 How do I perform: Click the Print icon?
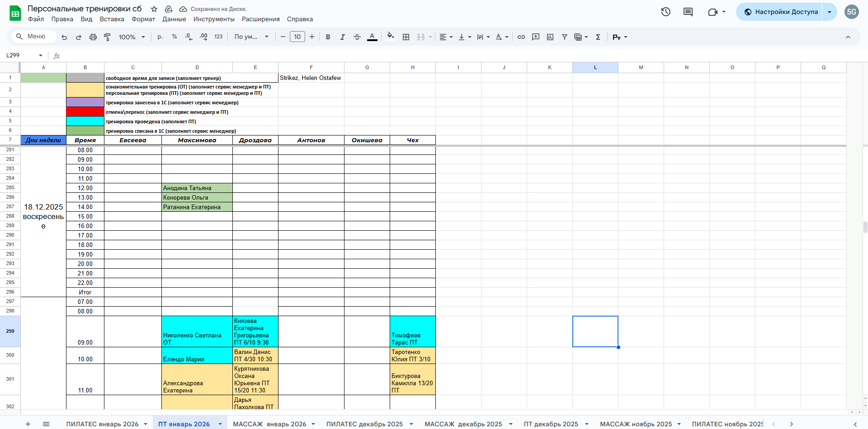(x=93, y=37)
